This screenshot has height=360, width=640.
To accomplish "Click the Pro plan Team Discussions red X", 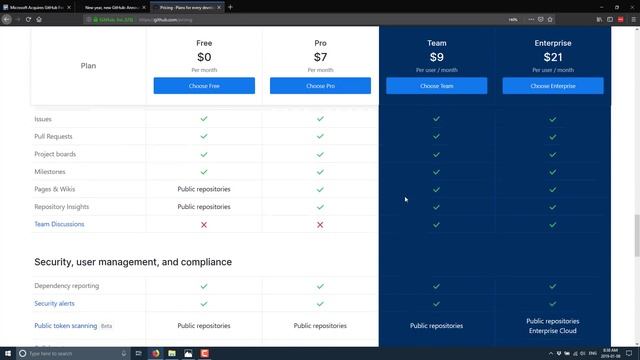I will 320,224.
